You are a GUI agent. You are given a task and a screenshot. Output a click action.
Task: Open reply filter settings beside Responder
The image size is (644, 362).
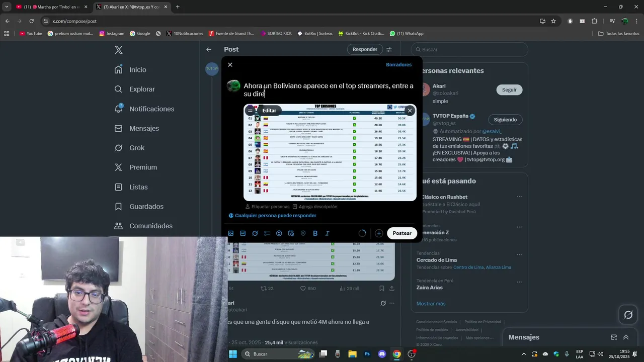click(389, 49)
